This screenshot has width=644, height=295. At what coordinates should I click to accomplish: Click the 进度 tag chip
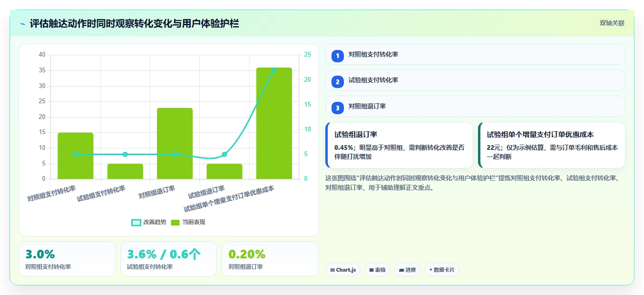[407, 270]
